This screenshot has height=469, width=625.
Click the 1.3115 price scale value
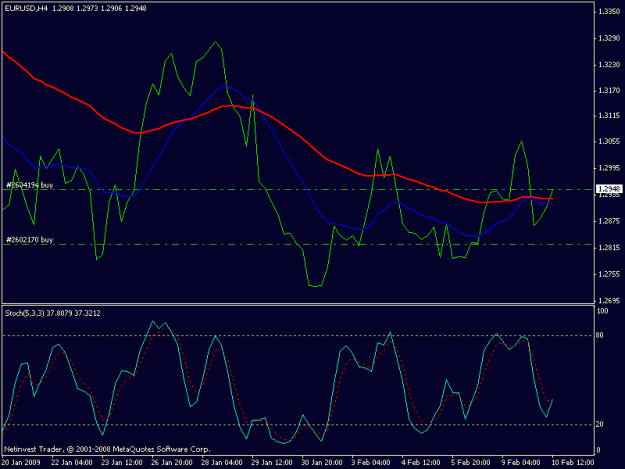[609, 116]
